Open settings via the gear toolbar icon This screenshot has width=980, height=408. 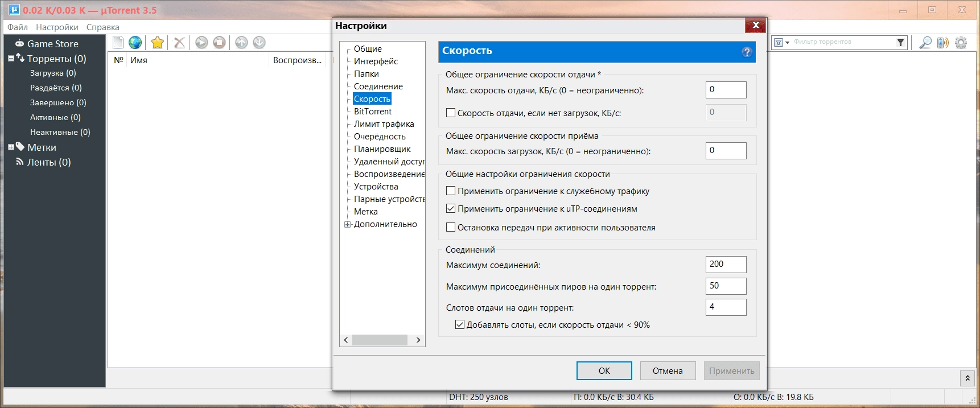point(961,42)
